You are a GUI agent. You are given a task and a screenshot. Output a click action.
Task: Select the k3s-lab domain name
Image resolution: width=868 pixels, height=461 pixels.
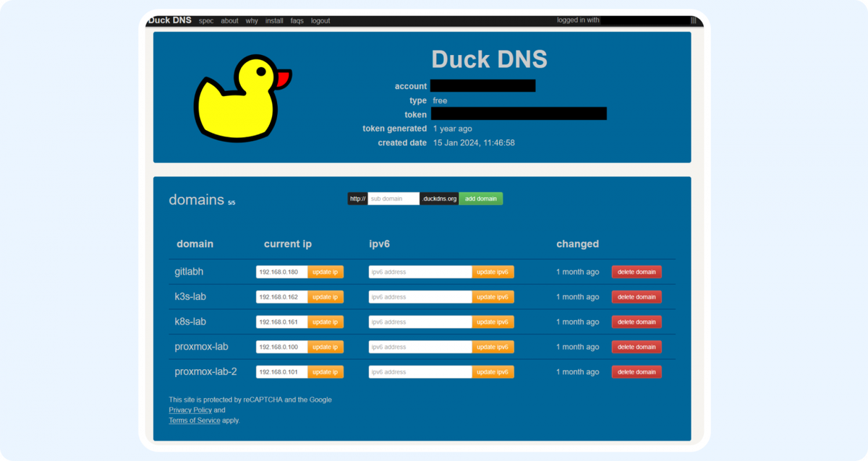192,296
